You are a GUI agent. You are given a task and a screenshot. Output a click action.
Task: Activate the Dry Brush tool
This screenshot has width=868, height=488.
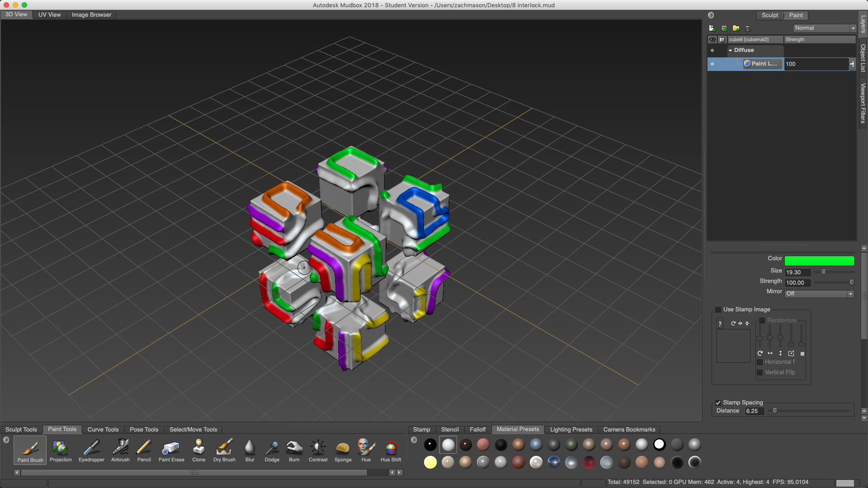[224, 450]
